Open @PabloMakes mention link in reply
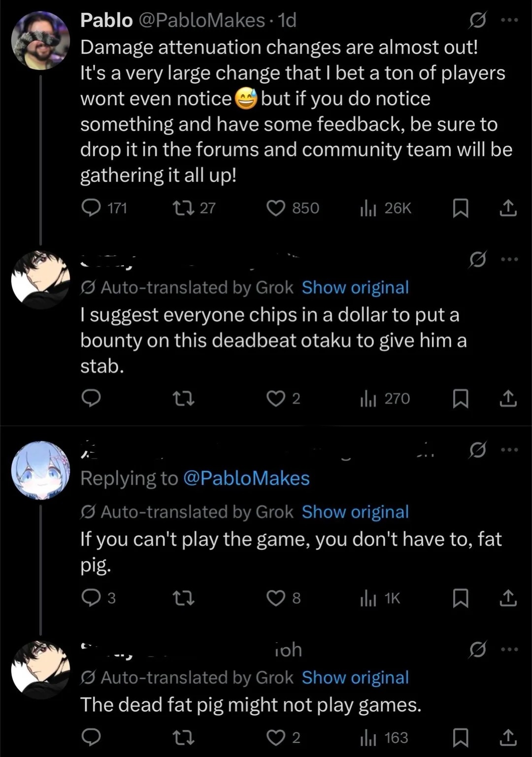Screen dimensions: 532x757 246,478
